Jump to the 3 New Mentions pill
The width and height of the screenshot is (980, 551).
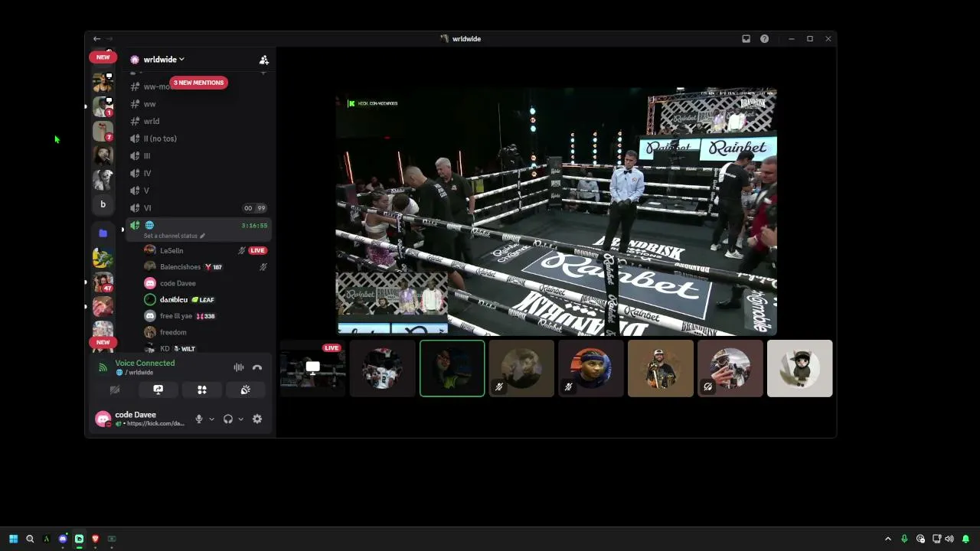click(198, 83)
